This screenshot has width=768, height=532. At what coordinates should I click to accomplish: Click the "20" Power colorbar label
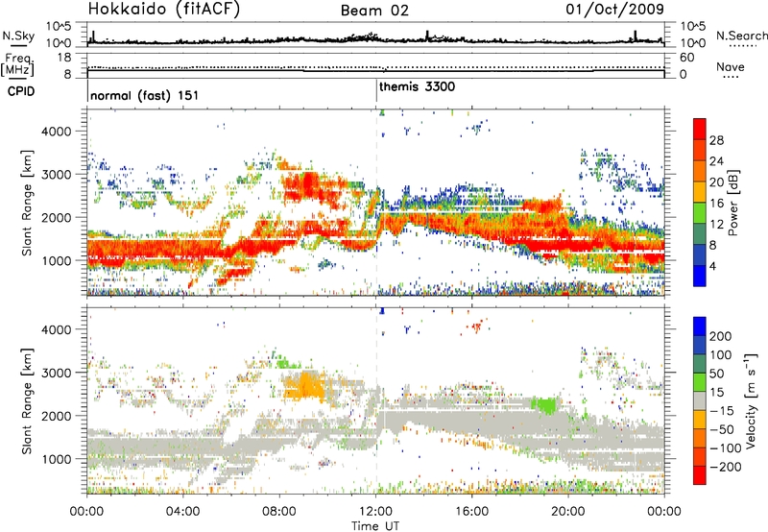[x=716, y=182]
